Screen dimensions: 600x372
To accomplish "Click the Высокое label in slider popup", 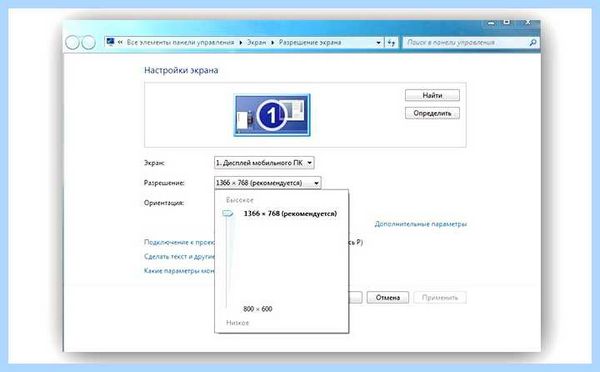I will pyautogui.click(x=240, y=200).
